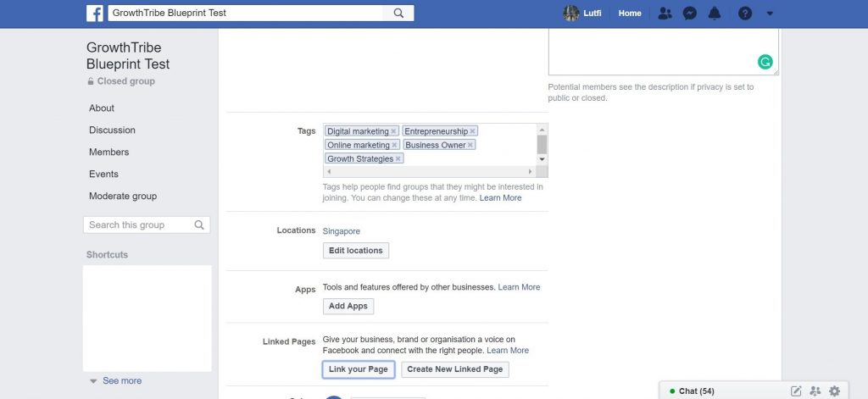Click the search magnifier button in top bar
868x399 pixels.
(398, 14)
